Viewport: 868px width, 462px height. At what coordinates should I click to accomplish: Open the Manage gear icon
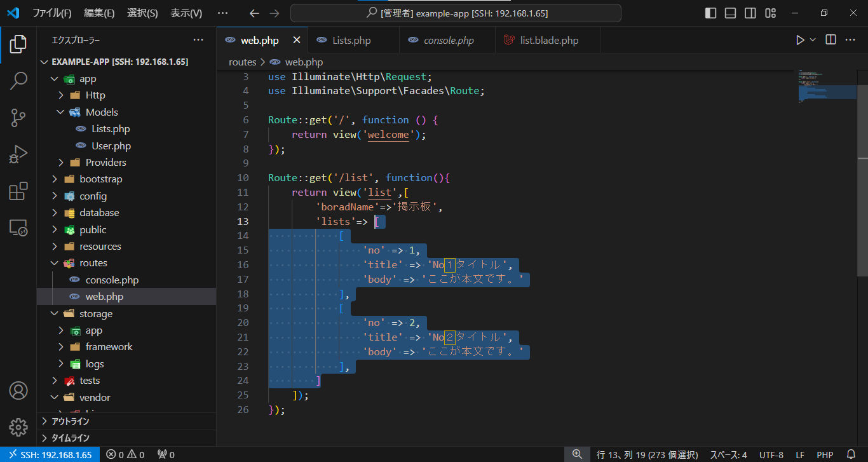[18, 427]
